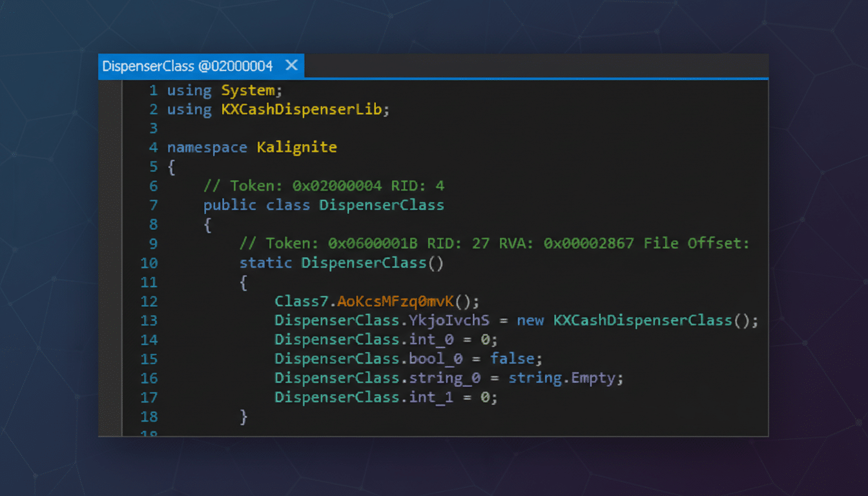Click the new keyword on line 13

tap(530, 320)
